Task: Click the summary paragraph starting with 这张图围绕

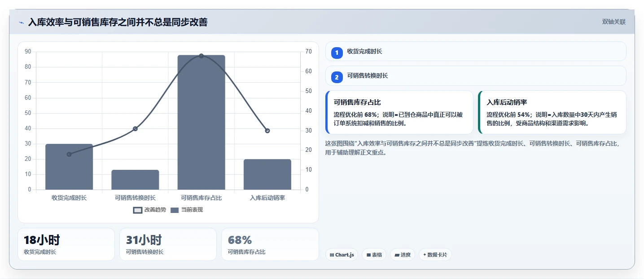Action: pyautogui.click(x=473, y=148)
